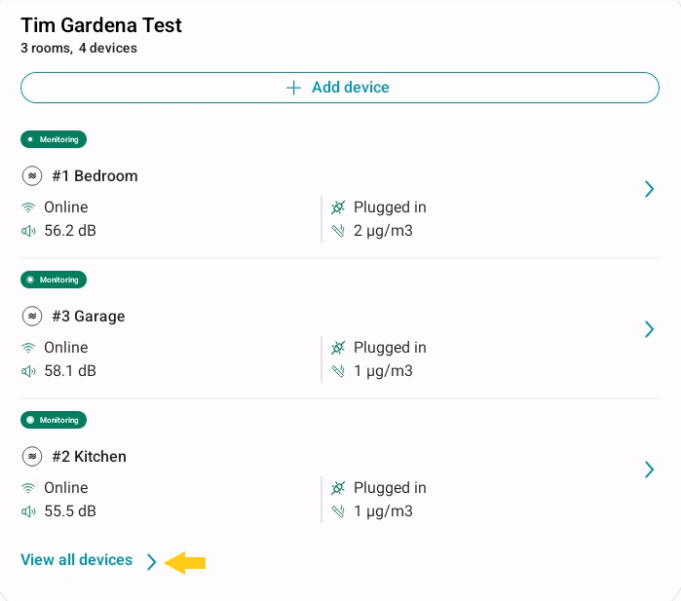The image size is (681, 601).
Task: Click the Garage Monitoring status badge
Action: (54, 279)
